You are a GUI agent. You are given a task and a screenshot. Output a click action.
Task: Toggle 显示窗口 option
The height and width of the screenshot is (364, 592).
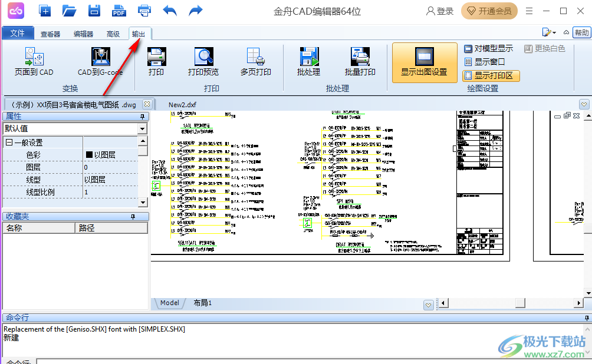click(485, 62)
